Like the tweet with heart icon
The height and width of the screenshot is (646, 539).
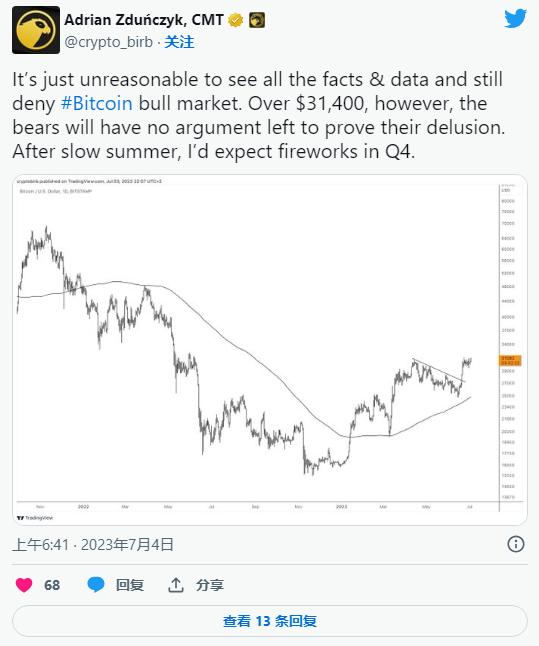click(x=24, y=585)
